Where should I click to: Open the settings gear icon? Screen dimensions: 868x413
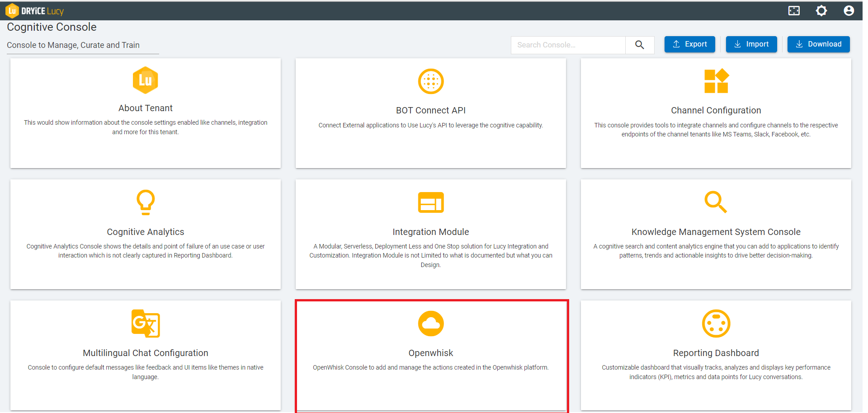point(821,10)
